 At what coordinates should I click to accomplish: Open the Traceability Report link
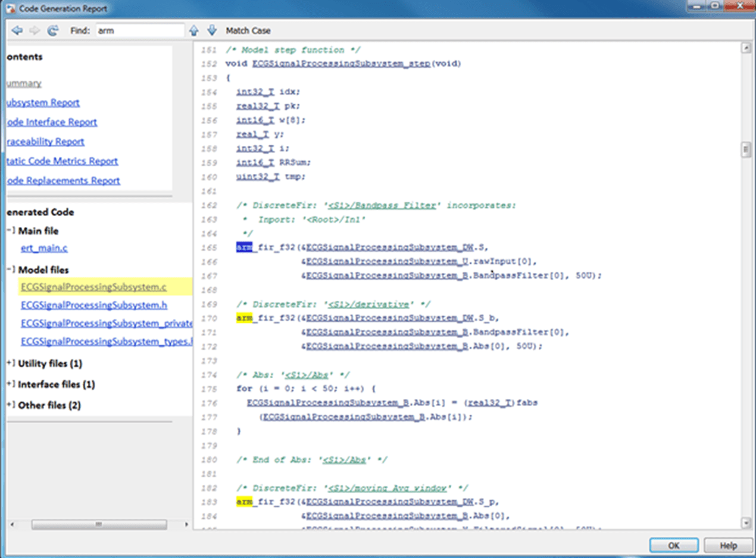click(45, 141)
